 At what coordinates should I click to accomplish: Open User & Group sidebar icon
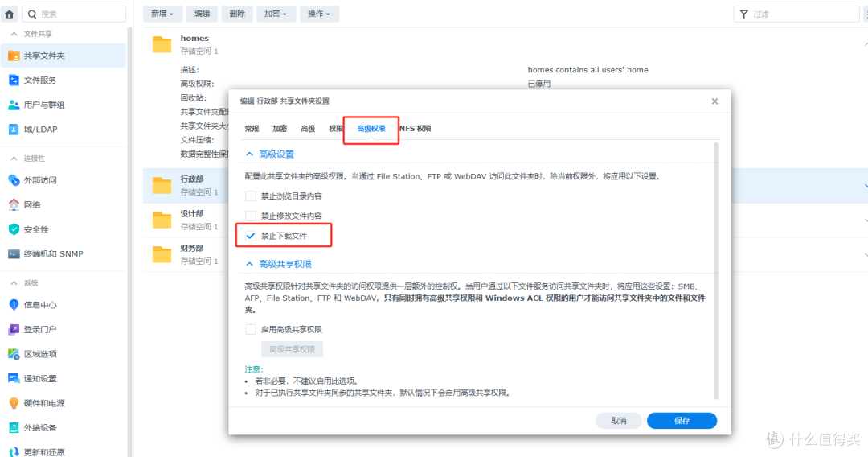point(14,105)
